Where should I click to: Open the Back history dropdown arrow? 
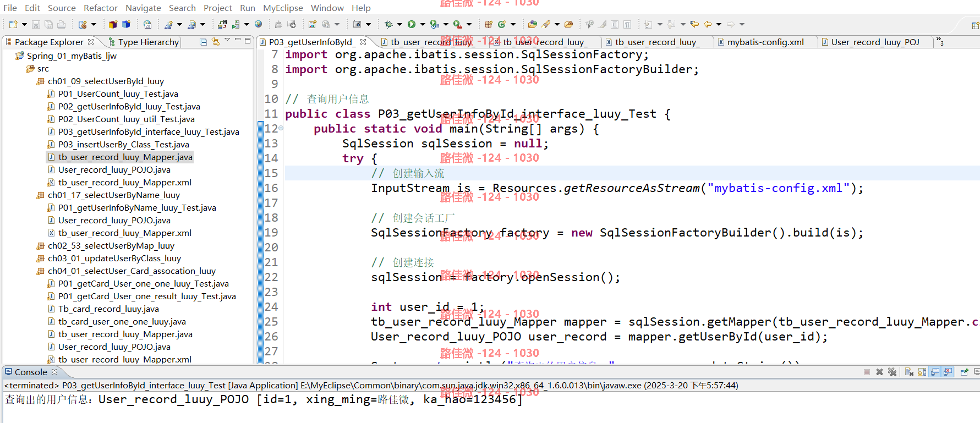[719, 24]
